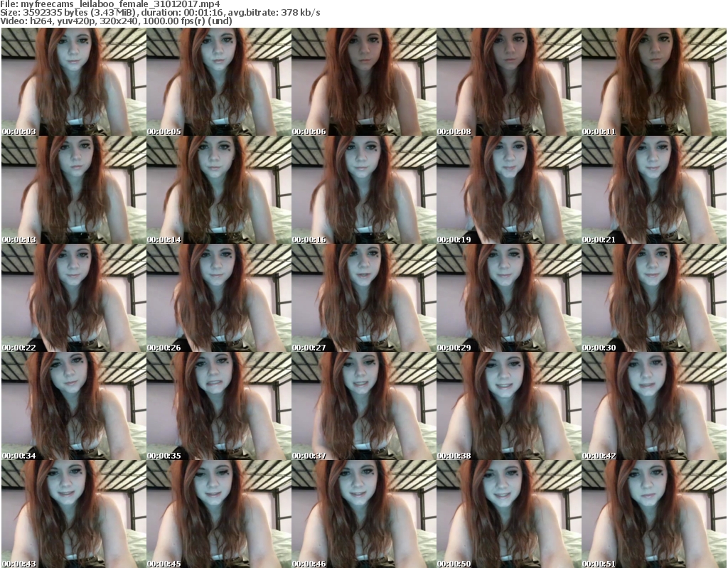Select the frame at 00:00:22
This screenshot has width=728, height=568.
73,298
